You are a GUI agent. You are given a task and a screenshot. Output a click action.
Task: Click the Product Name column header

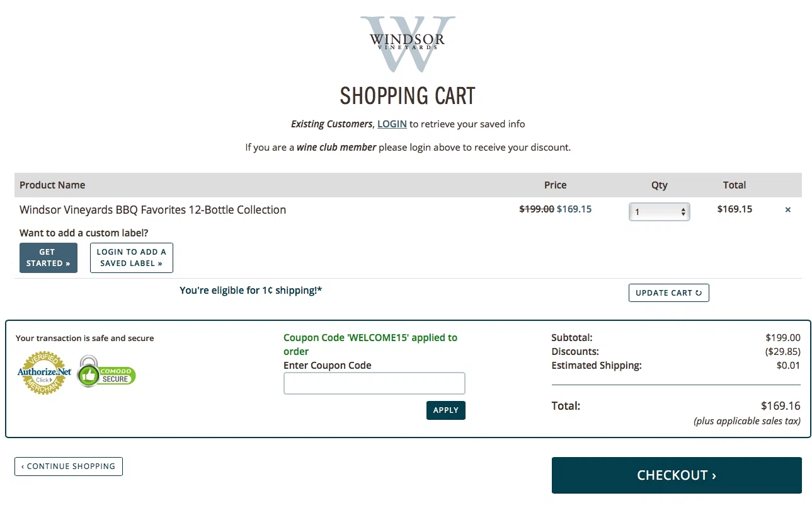[52, 185]
